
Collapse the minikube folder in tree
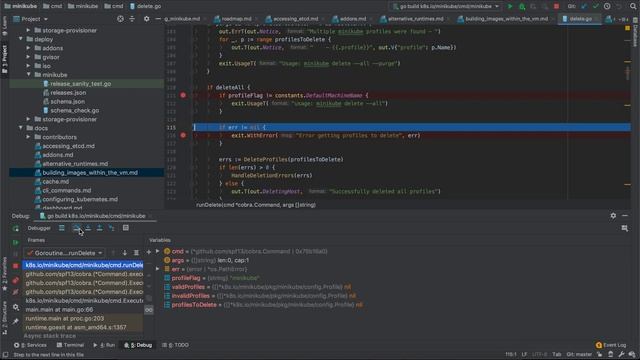click(28, 75)
